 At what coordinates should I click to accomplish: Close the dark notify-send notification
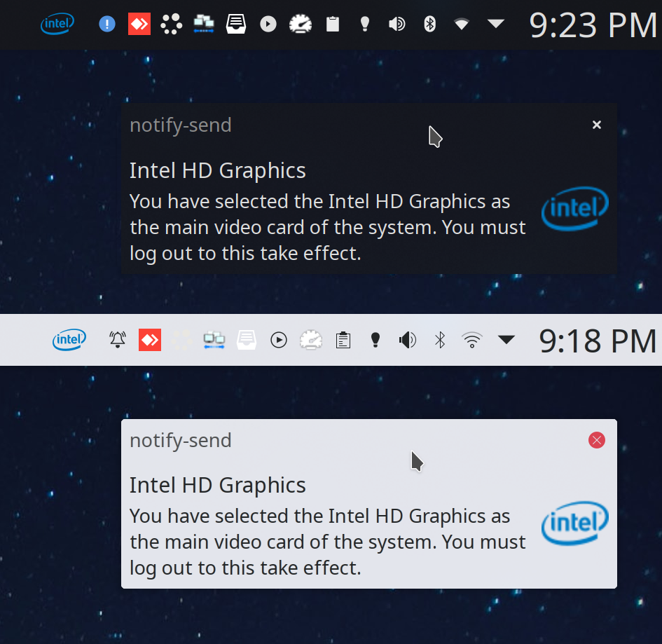[597, 125]
